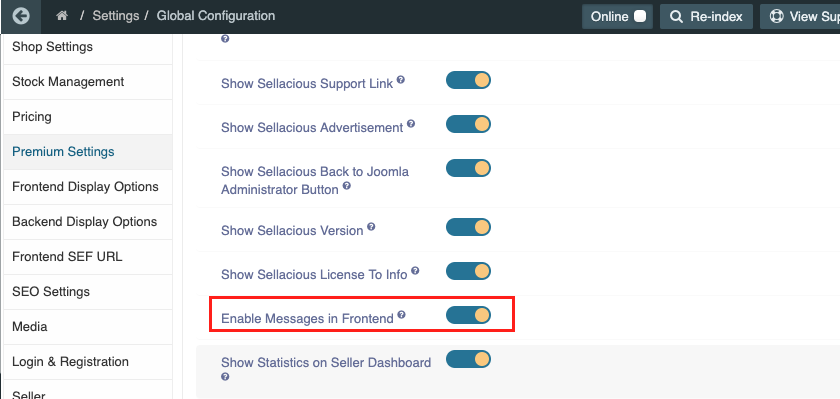This screenshot has width=840, height=399.
Task: Toggle Show Sellacious Support Link switch
Action: click(x=468, y=80)
